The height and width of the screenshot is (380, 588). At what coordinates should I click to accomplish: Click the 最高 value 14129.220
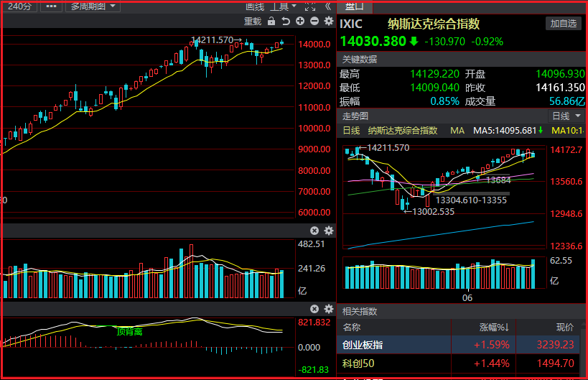click(434, 74)
